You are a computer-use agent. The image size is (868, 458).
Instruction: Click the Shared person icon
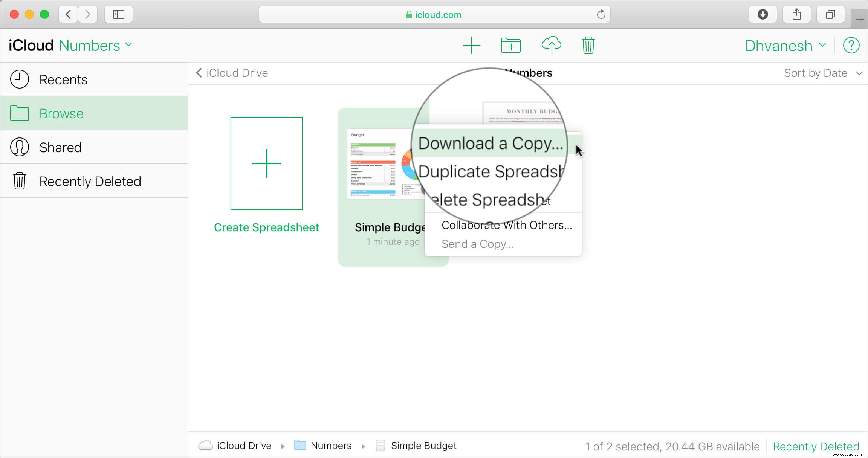pos(19,147)
